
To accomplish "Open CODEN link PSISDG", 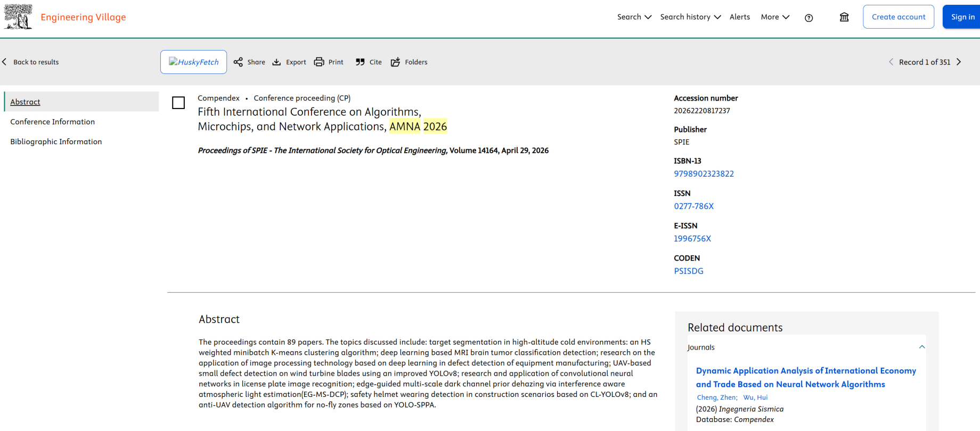I will click(x=689, y=271).
